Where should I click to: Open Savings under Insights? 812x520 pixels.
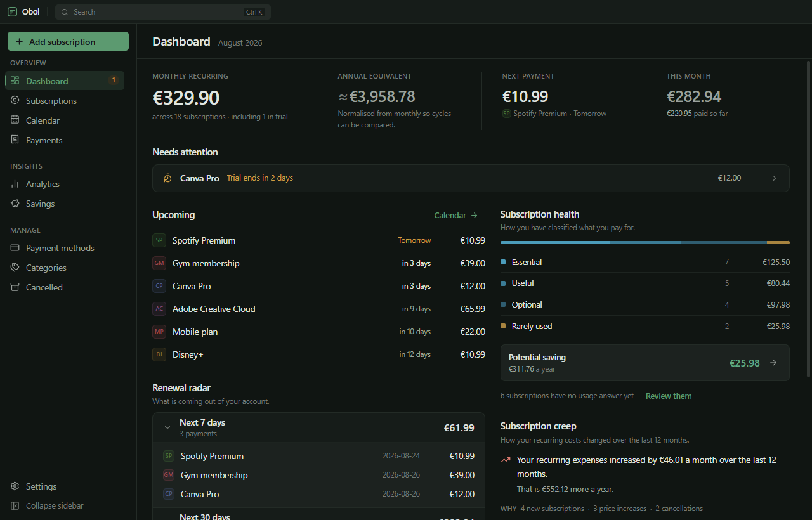click(x=65, y=203)
